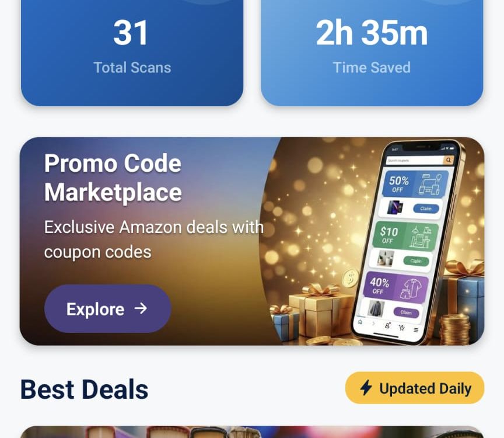
Task: Tap the arrow icon inside Explore button
Action: 141,308
